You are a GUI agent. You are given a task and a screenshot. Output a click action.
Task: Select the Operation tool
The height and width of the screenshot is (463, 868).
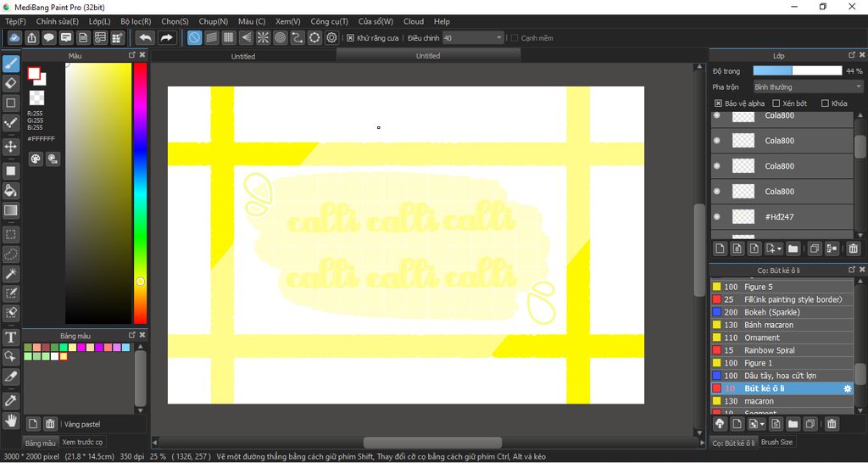pyautogui.click(x=11, y=356)
